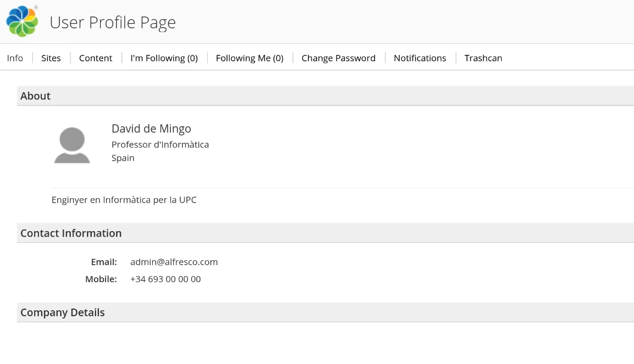Go to the Content tab
This screenshot has height=364, width=634.
pos(96,58)
